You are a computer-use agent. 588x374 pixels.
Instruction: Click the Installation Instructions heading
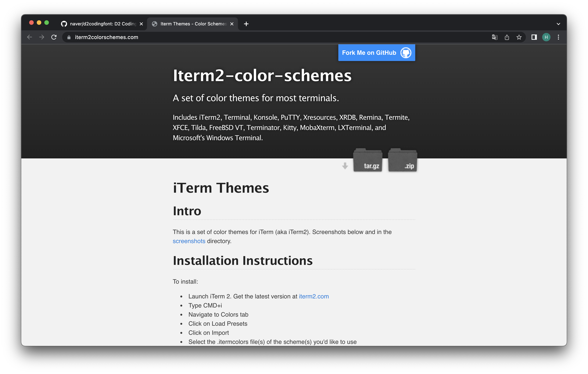click(x=243, y=260)
